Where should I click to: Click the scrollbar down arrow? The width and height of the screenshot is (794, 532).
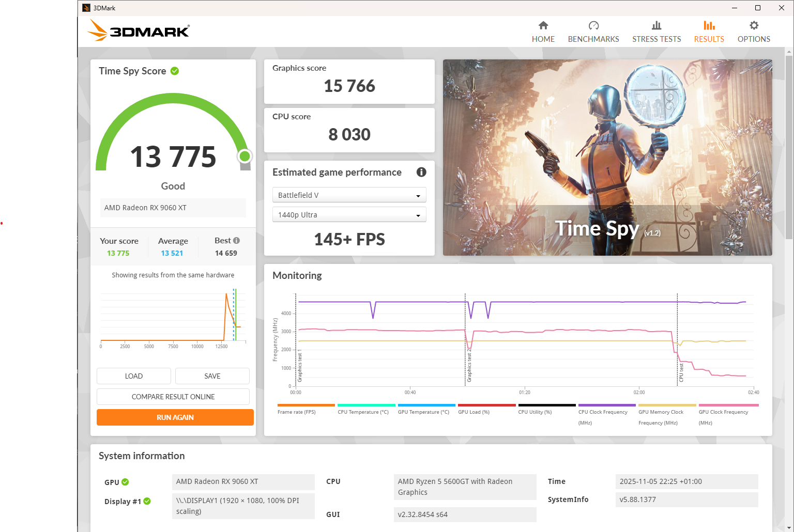coord(789,528)
